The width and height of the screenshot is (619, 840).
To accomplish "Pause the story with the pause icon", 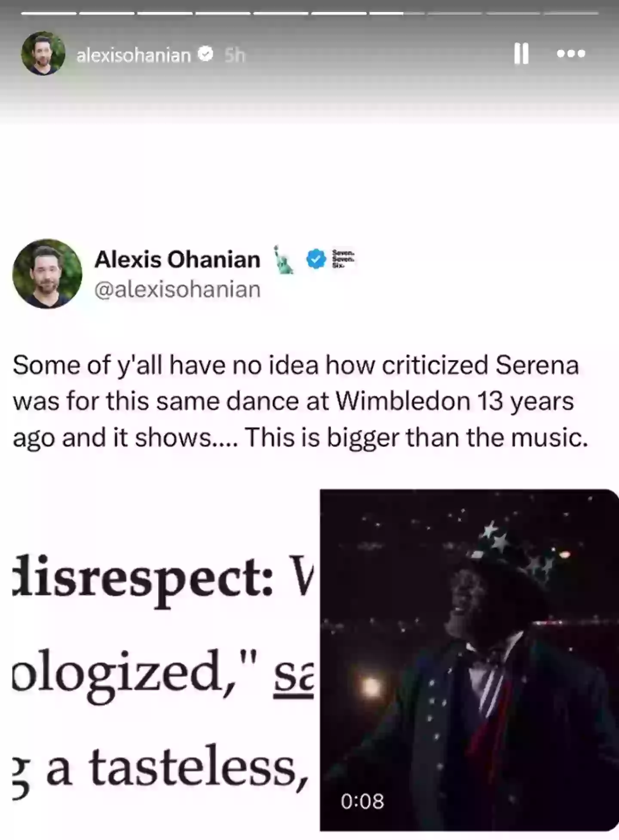I will click(521, 54).
